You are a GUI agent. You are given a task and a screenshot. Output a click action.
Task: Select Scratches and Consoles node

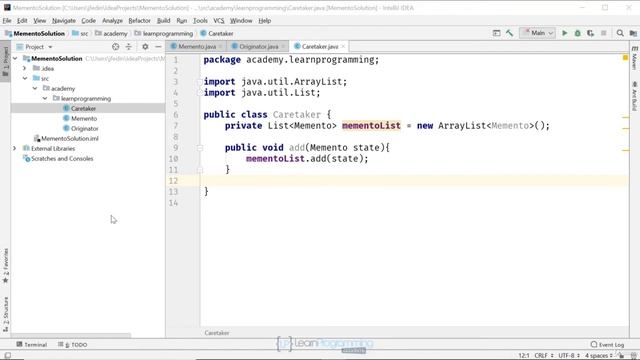pos(62,158)
